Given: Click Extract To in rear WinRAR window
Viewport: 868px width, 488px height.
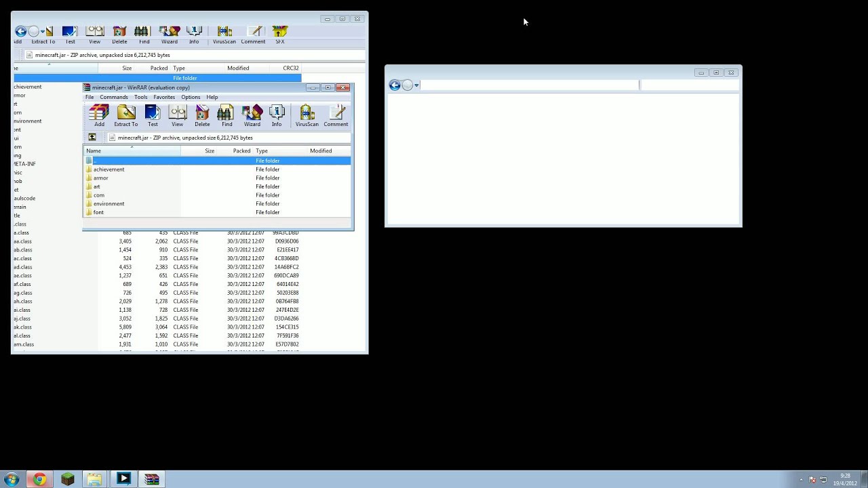Looking at the screenshot, I should [x=43, y=35].
